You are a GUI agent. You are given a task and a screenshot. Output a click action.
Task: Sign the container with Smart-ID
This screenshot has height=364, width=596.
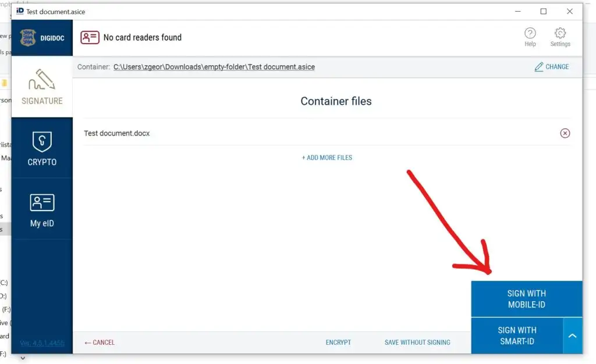(x=518, y=336)
